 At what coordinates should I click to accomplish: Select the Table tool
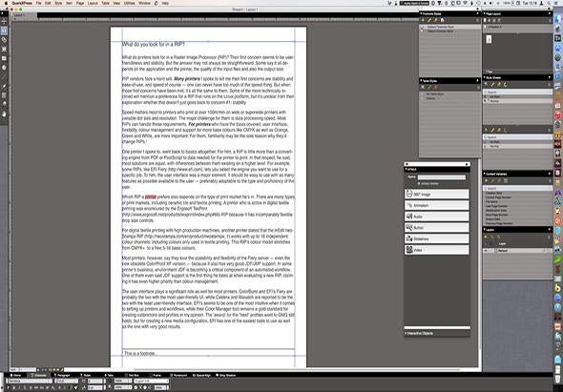click(x=4, y=95)
